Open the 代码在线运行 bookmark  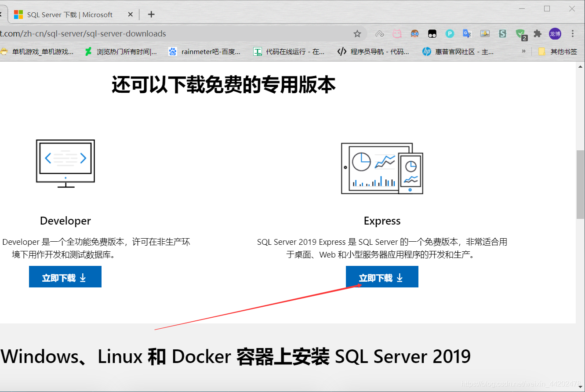[289, 51]
